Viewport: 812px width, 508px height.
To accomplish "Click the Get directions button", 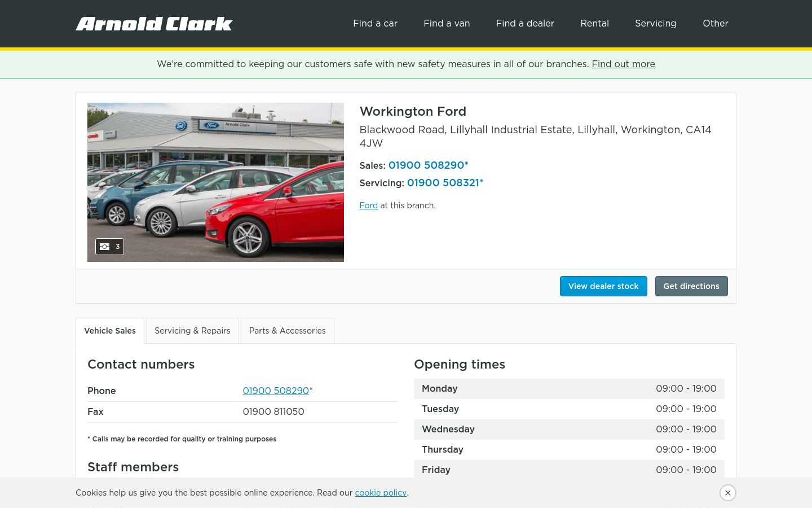I will (x=691, y=286).
